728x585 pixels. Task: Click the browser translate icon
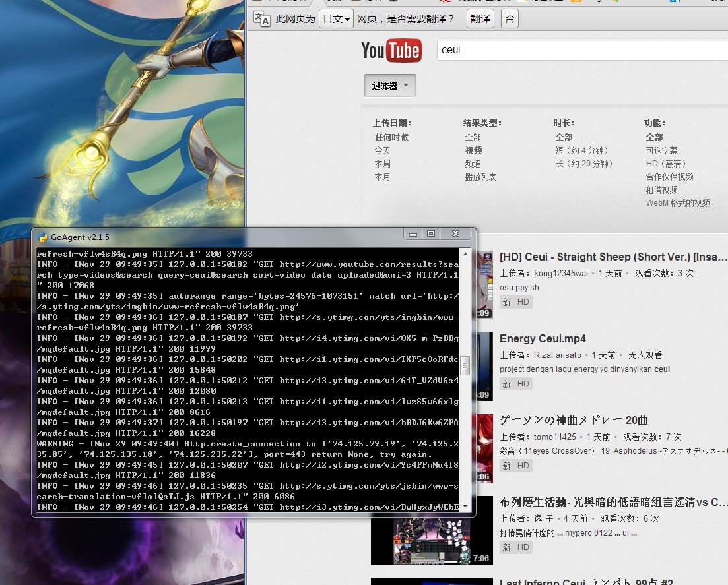coord(261,19)
